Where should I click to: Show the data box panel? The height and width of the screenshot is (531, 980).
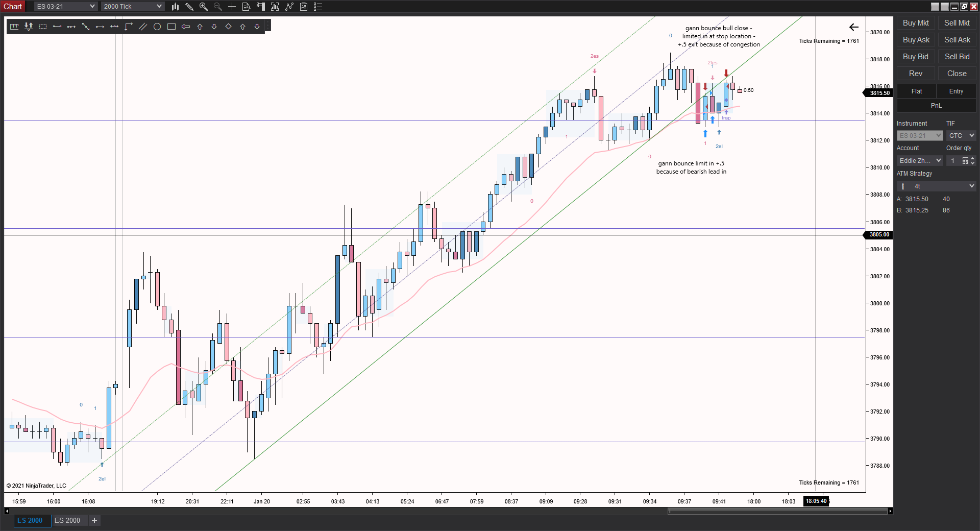point(247,7)
